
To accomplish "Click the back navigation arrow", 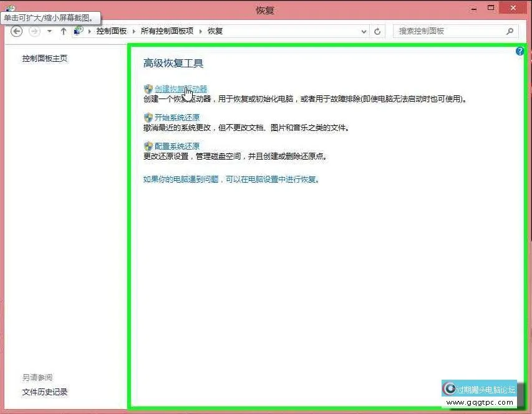I will coord(16,31).
